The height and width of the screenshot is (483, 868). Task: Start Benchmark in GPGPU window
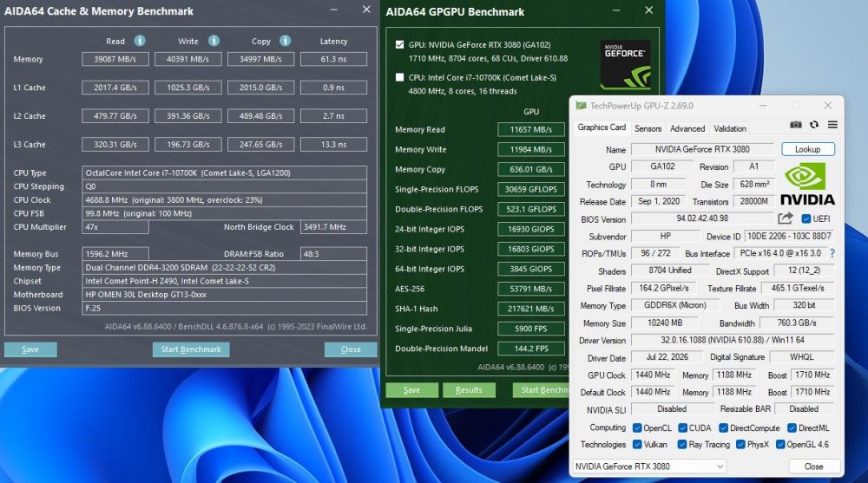tap(540, 390)
